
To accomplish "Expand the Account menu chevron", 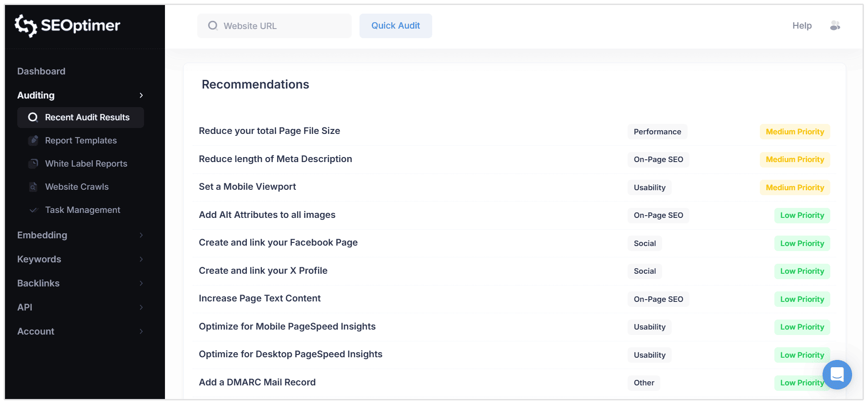I will (x=141, y=331).
